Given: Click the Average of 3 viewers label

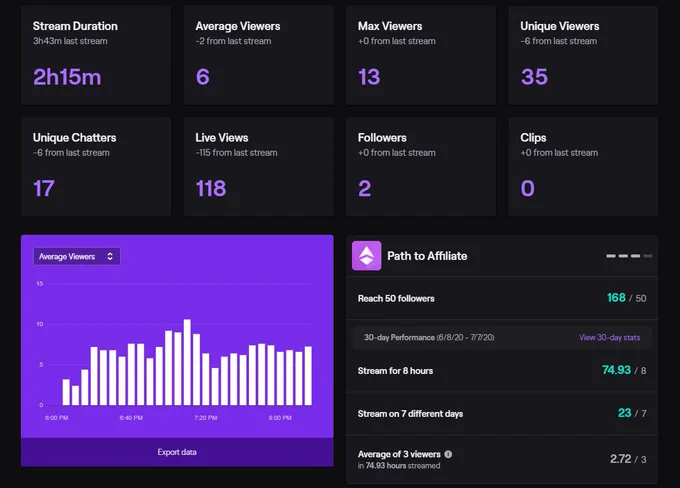Looking at the screenshot, I should tap(399, 454).
